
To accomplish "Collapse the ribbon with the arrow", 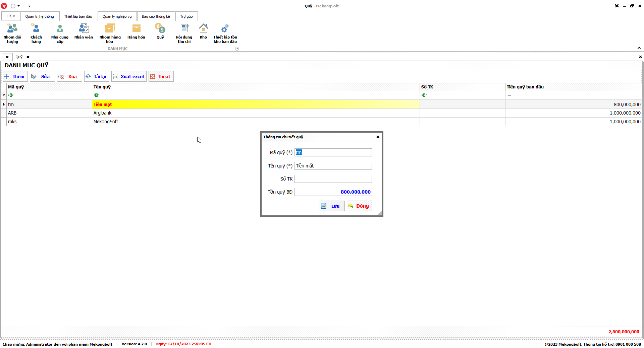I will pos(639,48).
